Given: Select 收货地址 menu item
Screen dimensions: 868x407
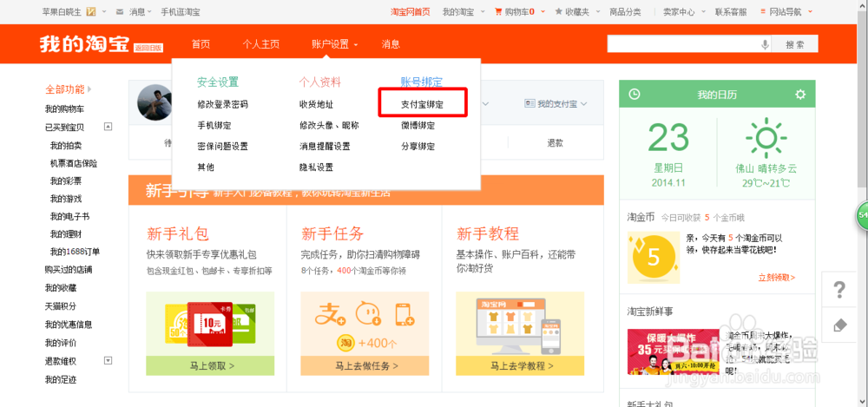Looking at the screenshot, I should point(316,104).
